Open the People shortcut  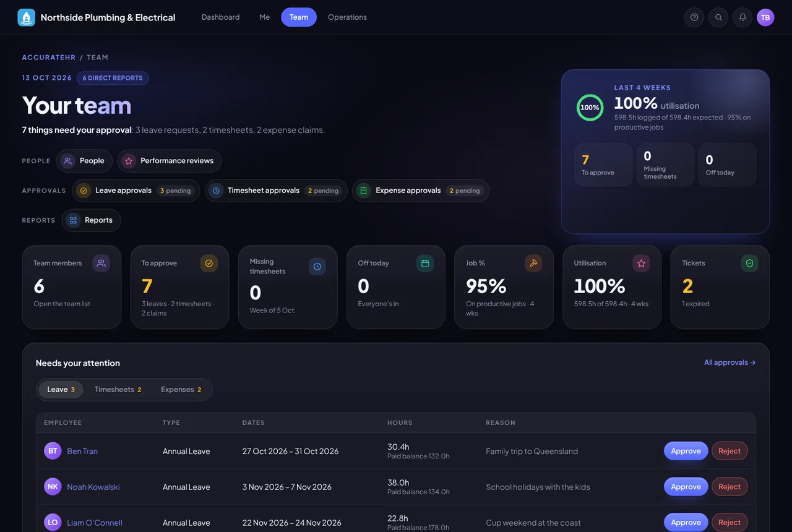click(x=84, y=161)
